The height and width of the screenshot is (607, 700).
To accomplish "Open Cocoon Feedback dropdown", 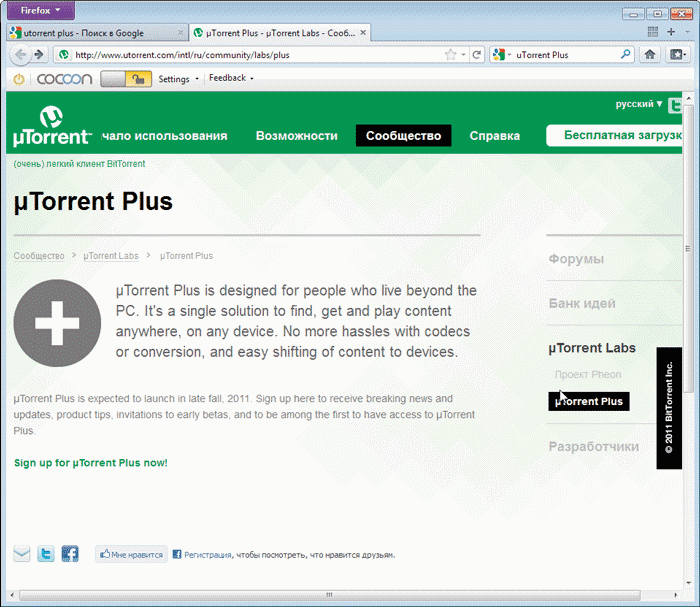I will pos(231,78).
